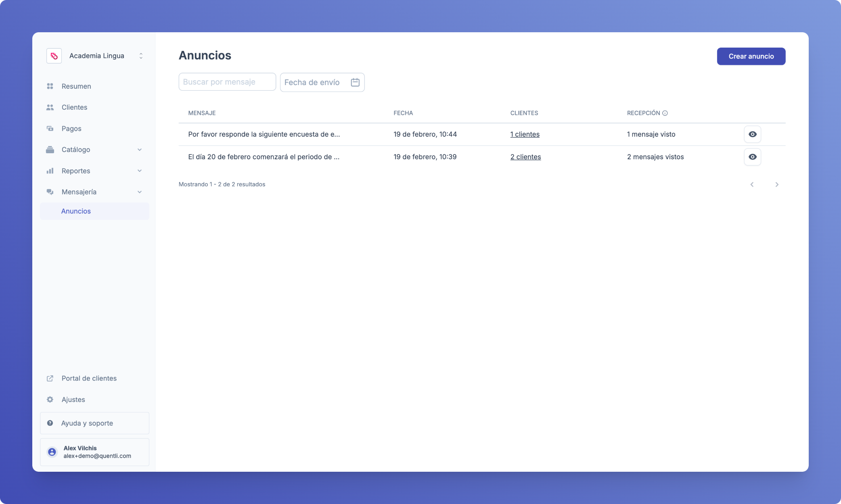This screenshot has height=504, width=841.
Task: Click the Academia Lingua logo icon
Action: pyautogui.click(x=54, y=56)
